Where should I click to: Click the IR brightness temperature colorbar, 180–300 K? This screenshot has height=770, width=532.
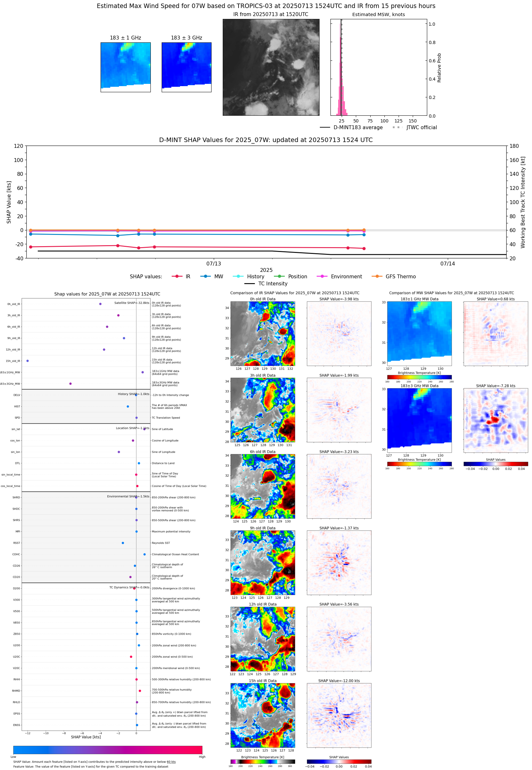pos(263,761)
